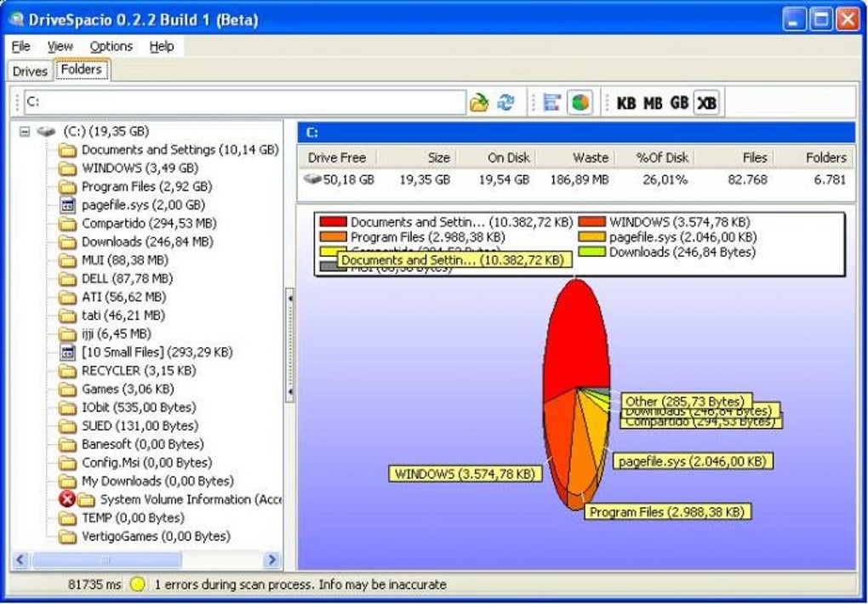
Task: Select the 50,18 GB drive row
Action: [x=576, y=180]
